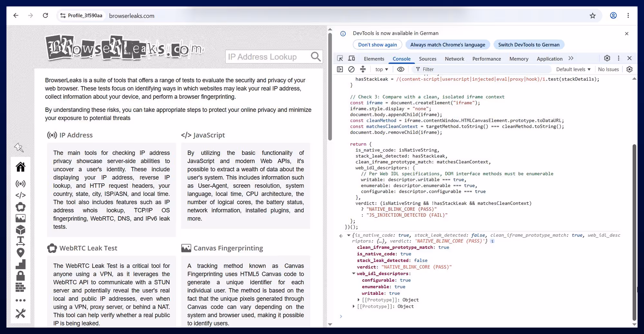The width and height of the screenshot is (644, 334).
Task: Switch to the Performance tab
Action: click(487, 59)
